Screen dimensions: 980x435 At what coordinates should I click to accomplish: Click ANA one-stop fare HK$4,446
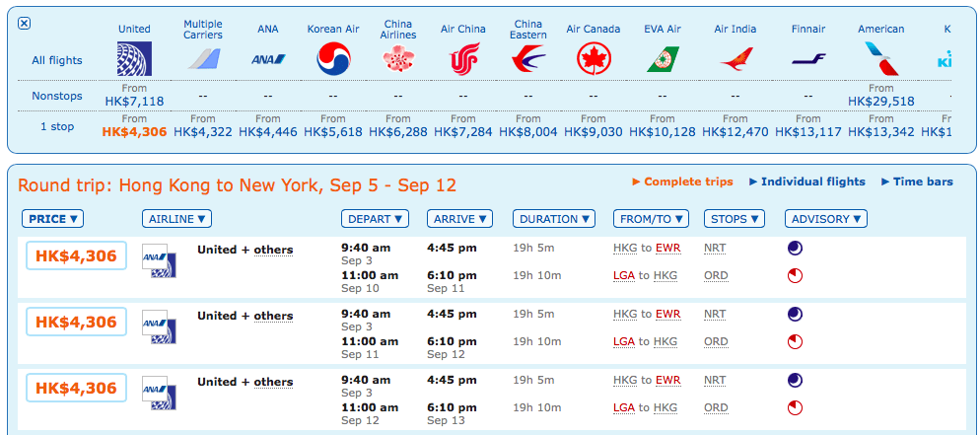tap(268, 131)
